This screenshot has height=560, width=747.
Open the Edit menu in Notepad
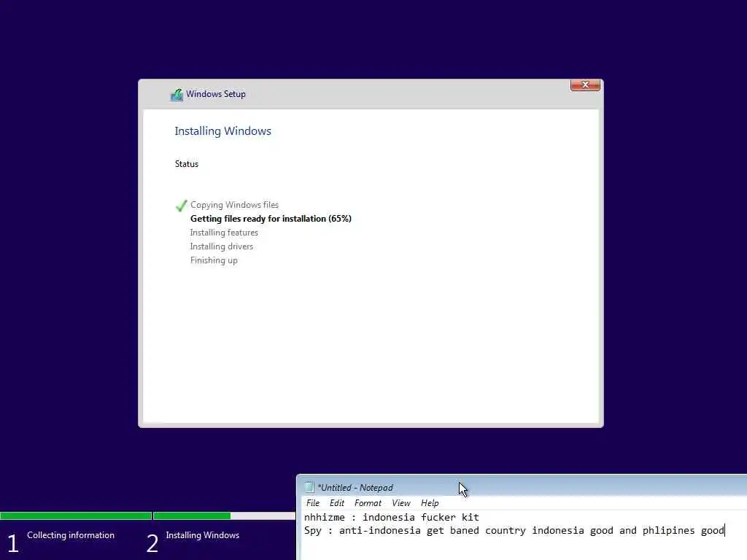click(x=337, y=503)
